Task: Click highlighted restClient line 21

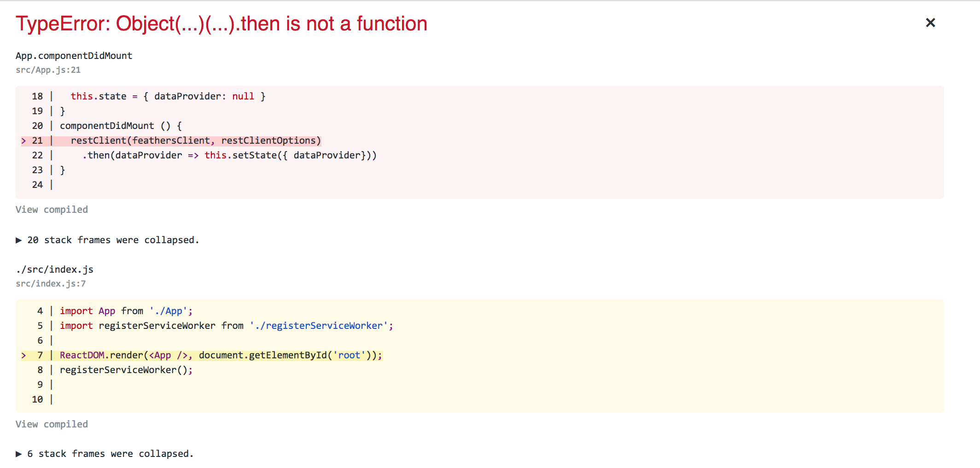Action: click(x=196, y=140)
